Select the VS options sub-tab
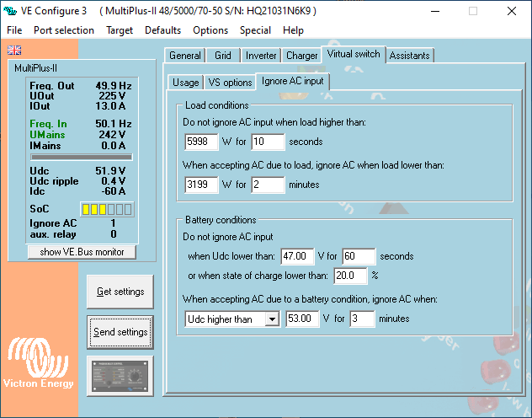Screen dimensions: 532x418 230,83
